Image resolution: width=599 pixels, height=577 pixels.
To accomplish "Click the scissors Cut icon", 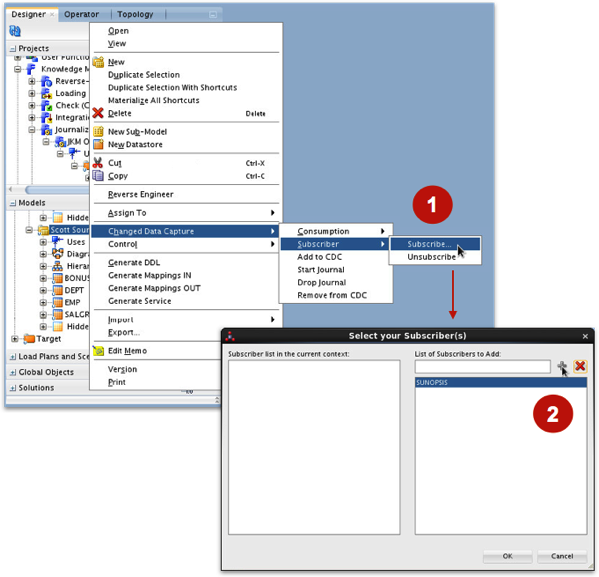I will (98, 163).
